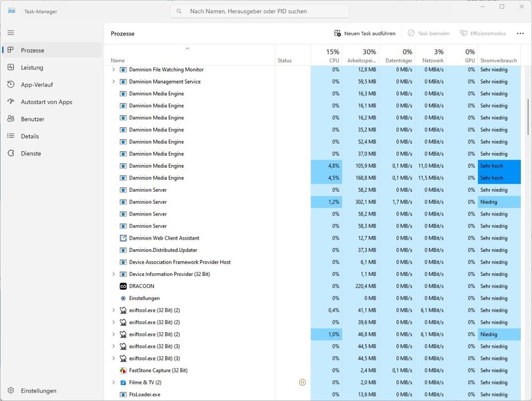Expand the Daminion File Watching Monitor group
Screen dimensions: 532x401
pos(113,70)
